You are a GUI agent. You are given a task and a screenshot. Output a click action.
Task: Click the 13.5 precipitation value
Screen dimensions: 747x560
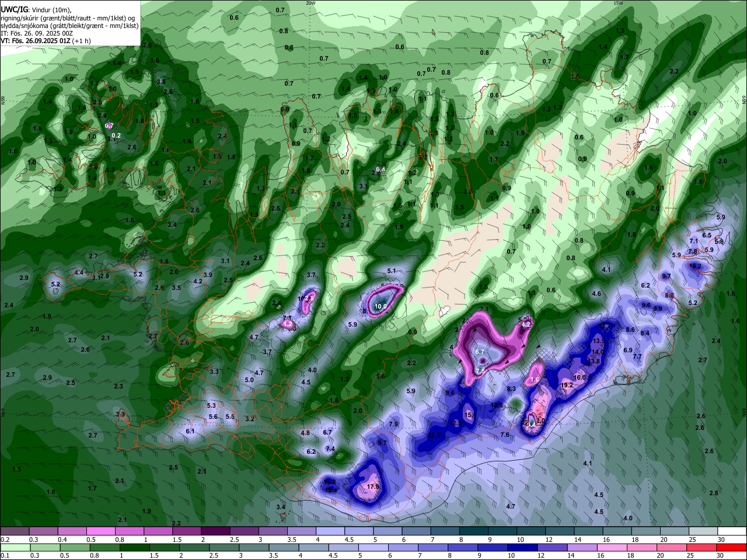(599, 341)
